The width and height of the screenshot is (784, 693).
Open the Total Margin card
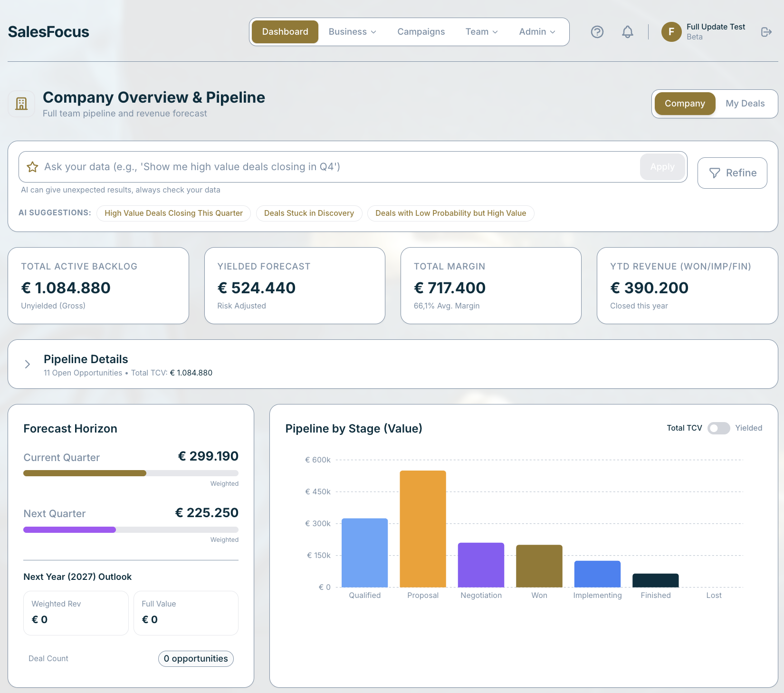[491, 286]
